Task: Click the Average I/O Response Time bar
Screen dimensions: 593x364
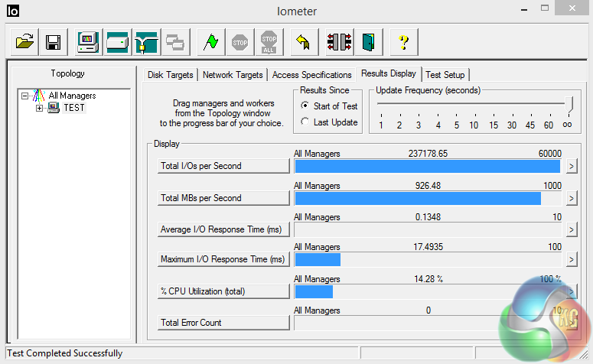Action: [428, 230]
